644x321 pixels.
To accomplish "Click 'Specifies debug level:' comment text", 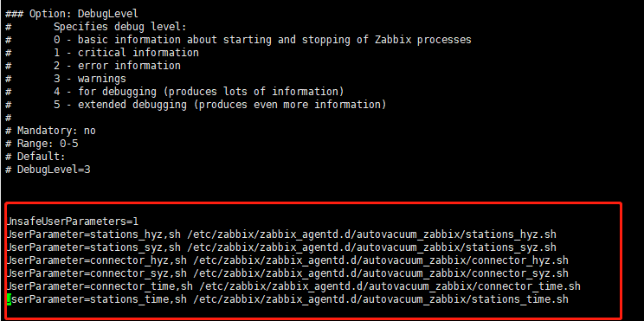I will (120, 27).
